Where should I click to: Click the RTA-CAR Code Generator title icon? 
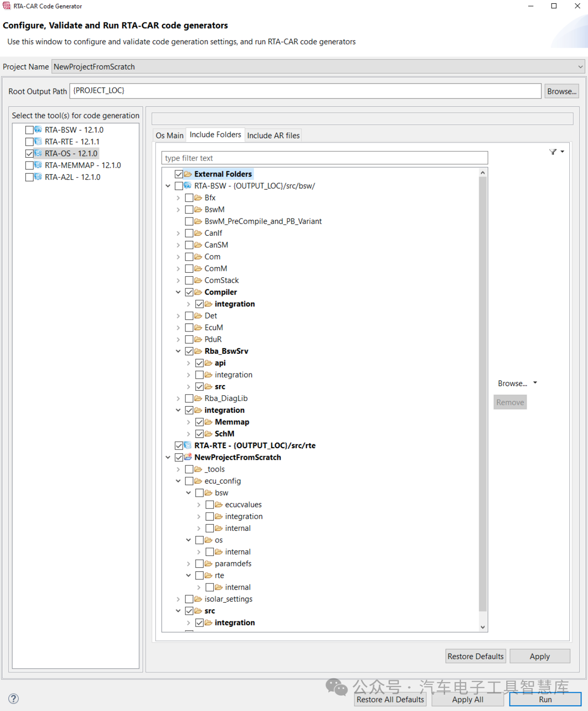(x=7, y=6)
